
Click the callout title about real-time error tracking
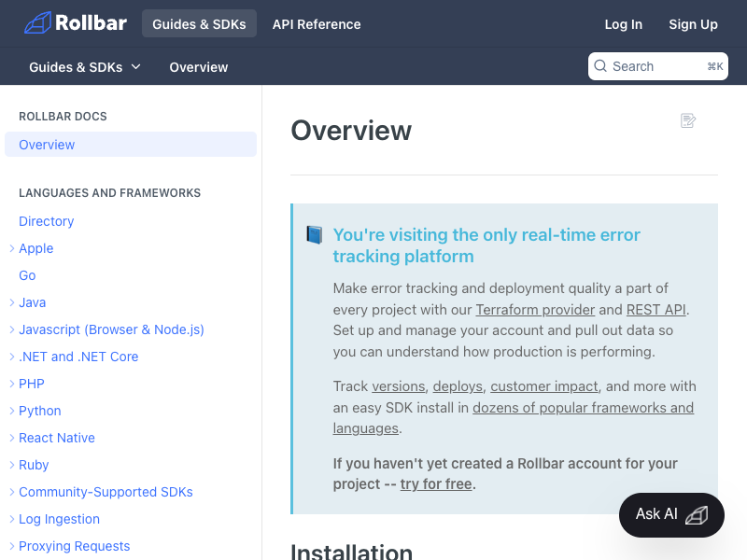click(486, 245)
